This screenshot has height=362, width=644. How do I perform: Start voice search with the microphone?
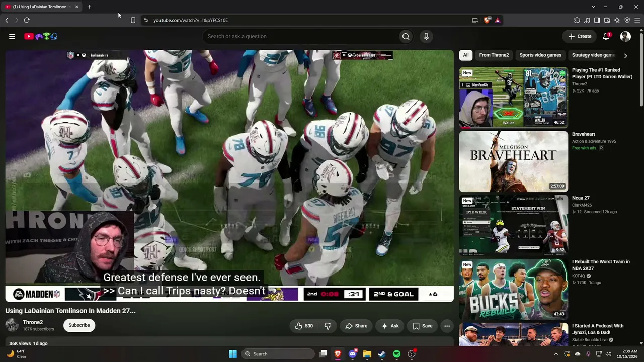426,36
